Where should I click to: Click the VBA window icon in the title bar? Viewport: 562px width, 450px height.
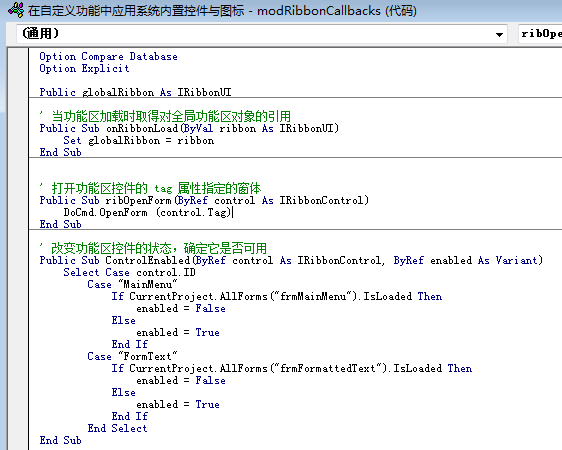[16, 10]
